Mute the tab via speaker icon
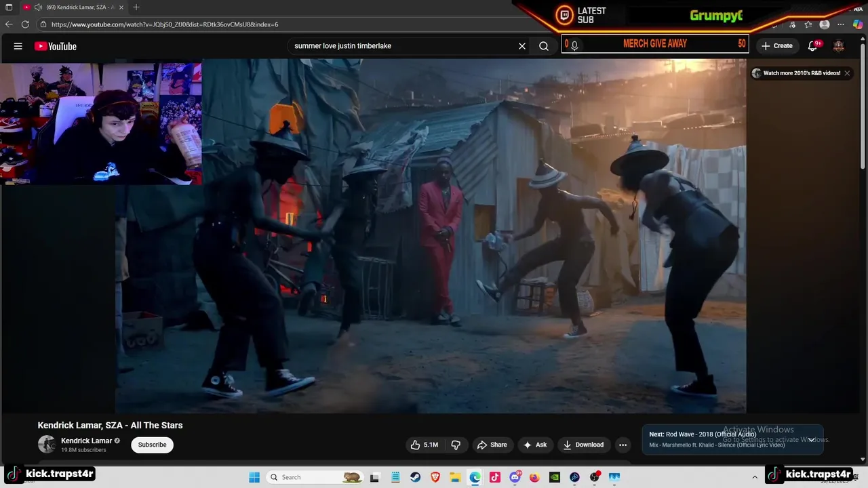868x488 pixels. coord(38,7)
